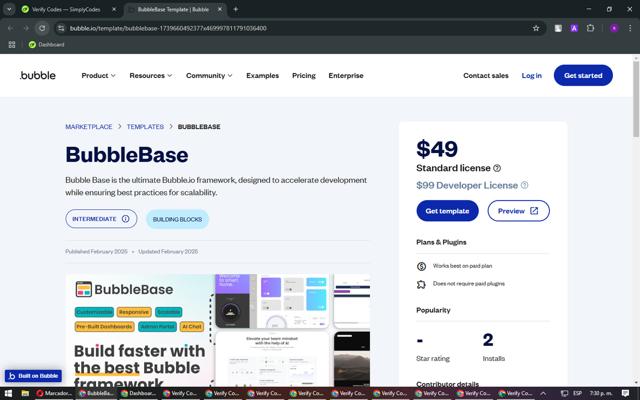Viewport: 640px width, 400px height.
Task: Open the Product dropdown menu
Action: point(98,76)
